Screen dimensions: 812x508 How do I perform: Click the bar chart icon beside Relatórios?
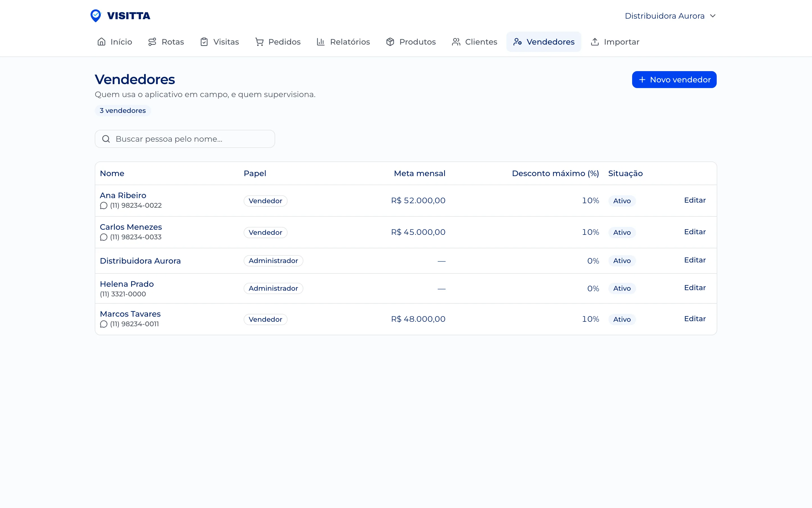point(321,42)
